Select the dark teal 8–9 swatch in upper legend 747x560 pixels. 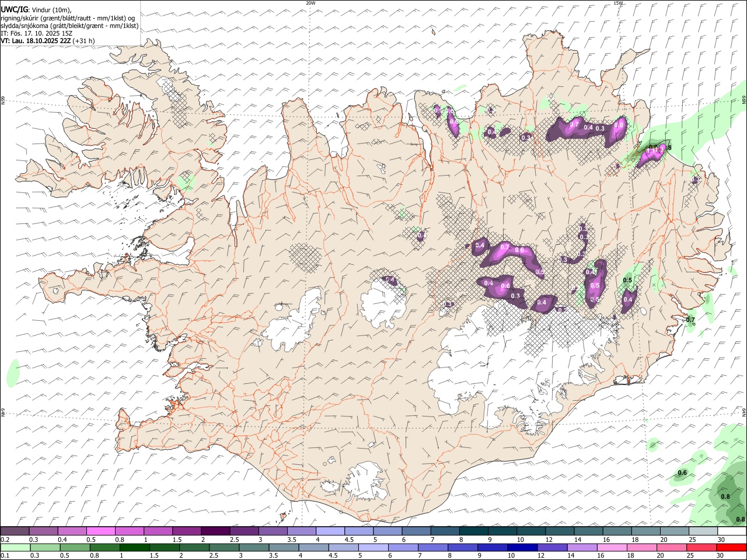click(473, 531)
